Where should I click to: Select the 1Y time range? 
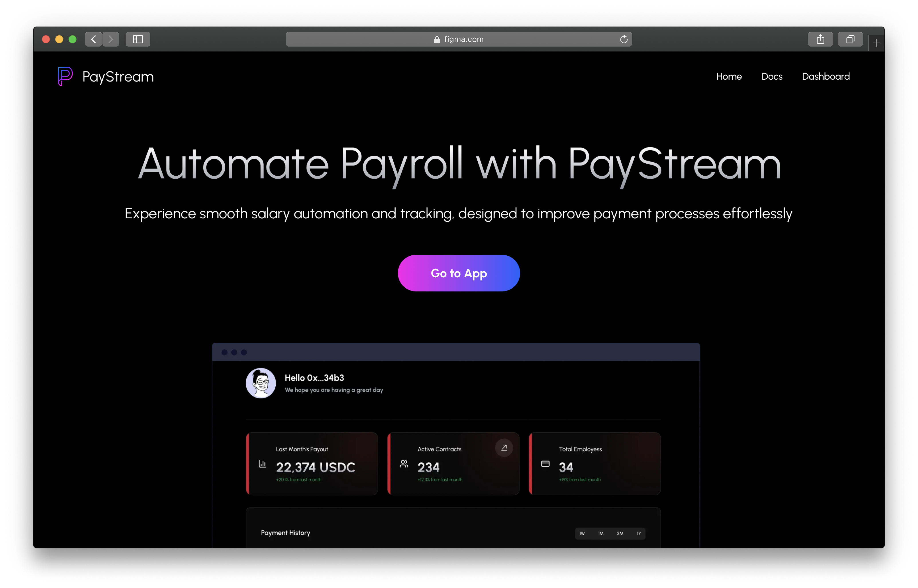pyautogui.click(x=638, y=533)
